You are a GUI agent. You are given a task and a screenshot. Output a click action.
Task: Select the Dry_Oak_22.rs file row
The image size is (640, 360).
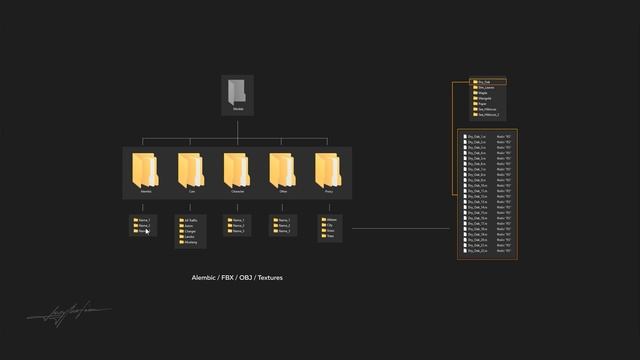(487, 251)
